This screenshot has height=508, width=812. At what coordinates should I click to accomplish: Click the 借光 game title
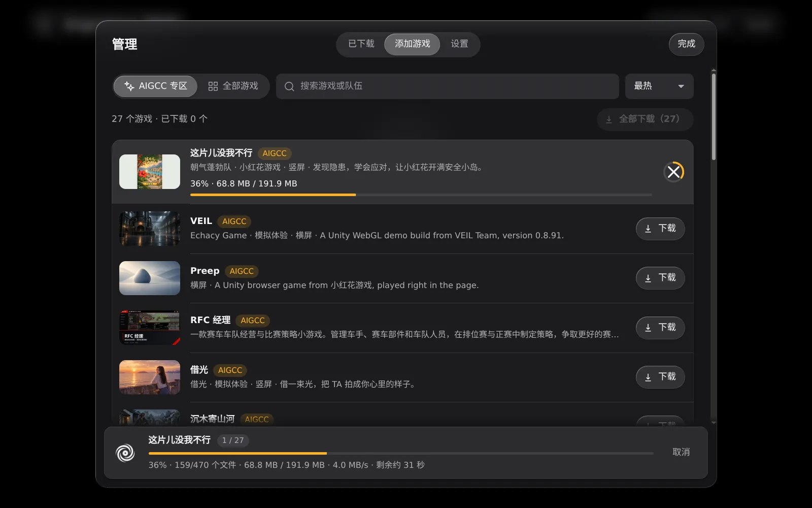(199, 370)
